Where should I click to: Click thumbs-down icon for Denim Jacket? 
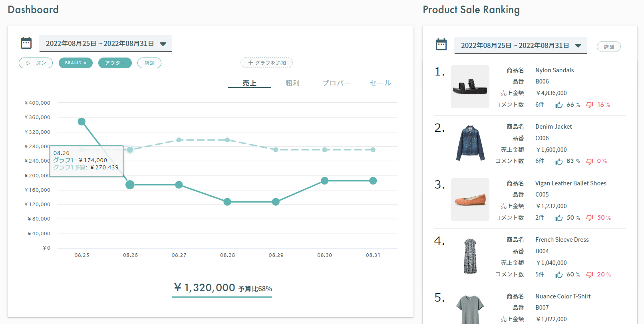point(590,161)
